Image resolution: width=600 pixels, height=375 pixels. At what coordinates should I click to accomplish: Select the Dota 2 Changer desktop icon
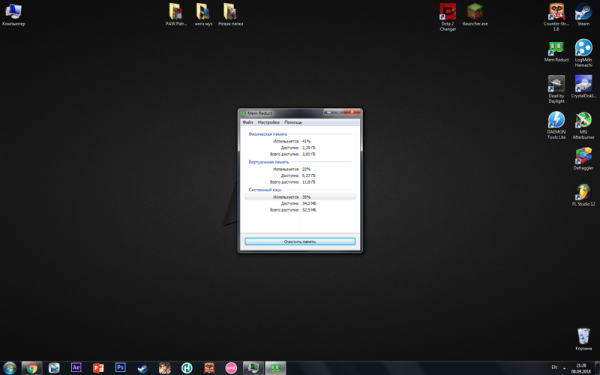point(448,17)
